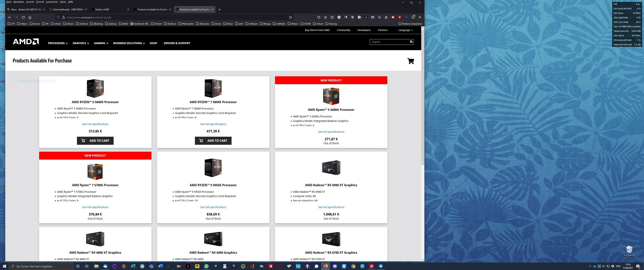Show the Firefox sidebar
The height and width of the screenshot is (270, 644).
[x=332, y=17]
